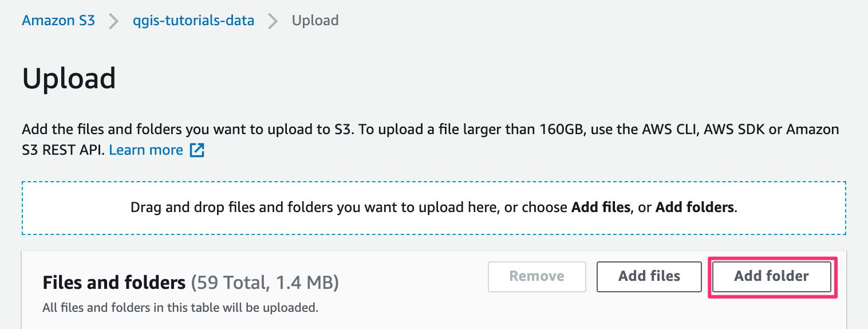Viewport: 868px width, 329px height.
Task: Click the table upload description text
Action: tap(180, 308)
